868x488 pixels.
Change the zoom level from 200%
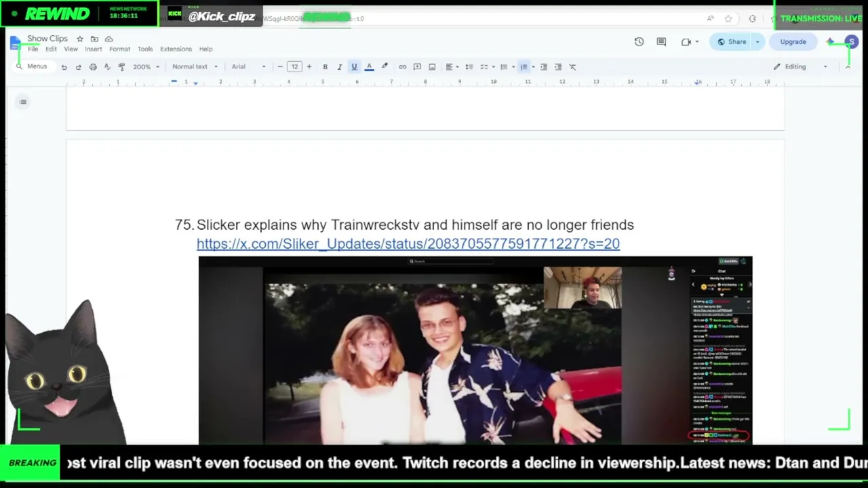pyautogui.click(x=146, y=67)
